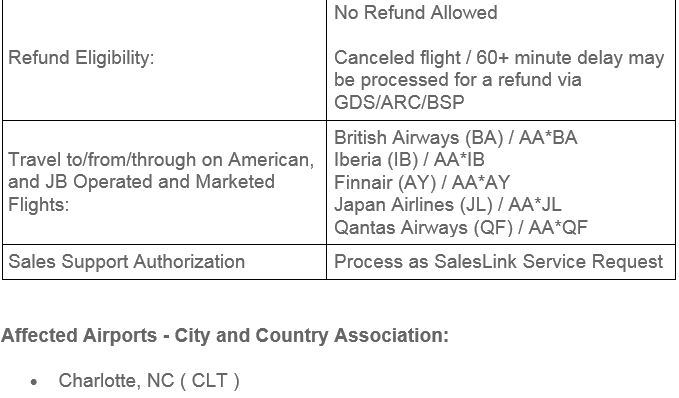Click the bullet before Charlotte, NC
Image resolution: width=679 pixels, height=398 pixels.
pyautogui.click(x=34, y=382)
